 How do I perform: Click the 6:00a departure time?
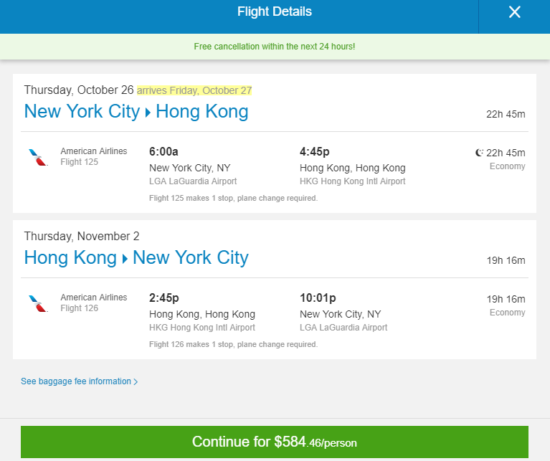[163, 152]
